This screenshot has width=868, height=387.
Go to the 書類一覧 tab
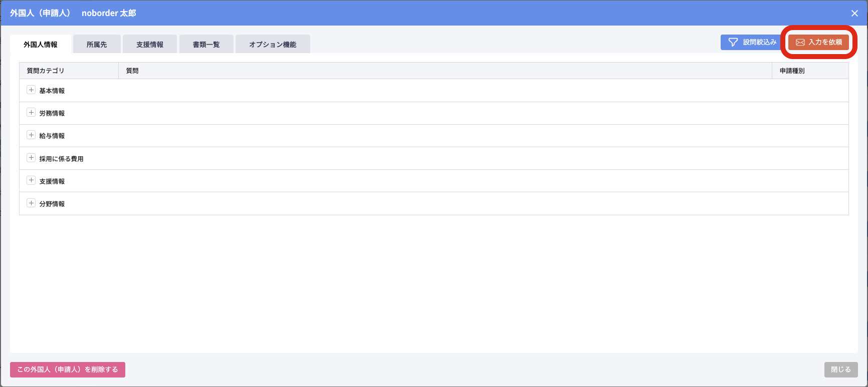click(x=206, y=45)
